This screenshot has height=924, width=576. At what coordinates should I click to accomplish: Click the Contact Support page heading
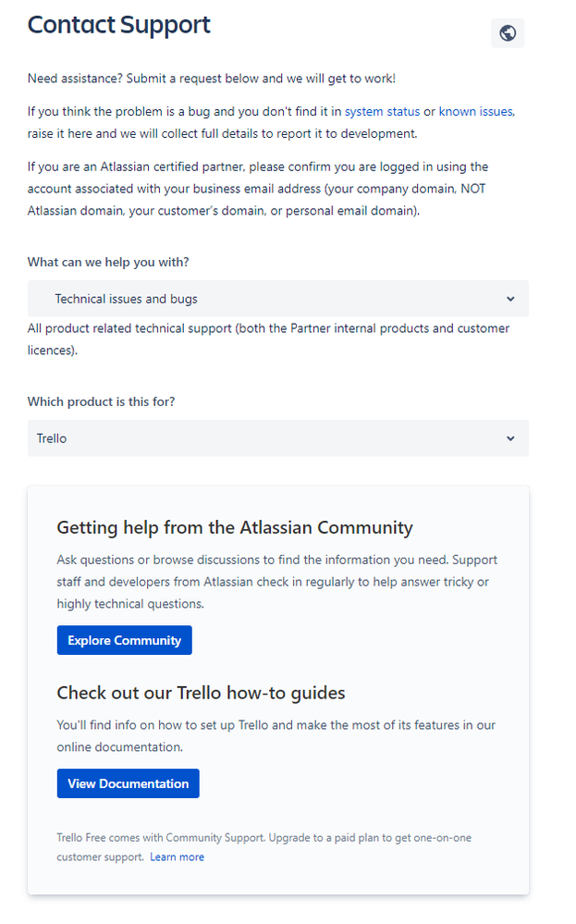click(x=118, y=25)
